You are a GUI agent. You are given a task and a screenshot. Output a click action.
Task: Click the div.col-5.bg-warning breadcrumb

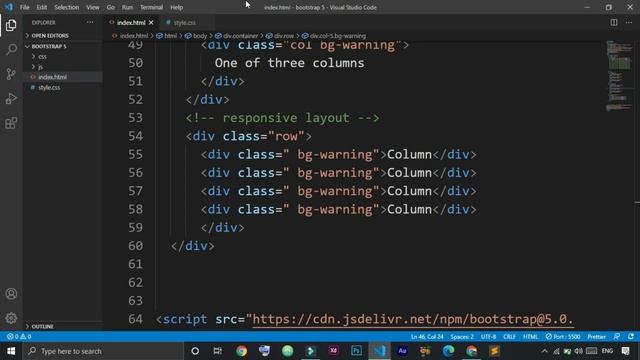pos(333,36)
